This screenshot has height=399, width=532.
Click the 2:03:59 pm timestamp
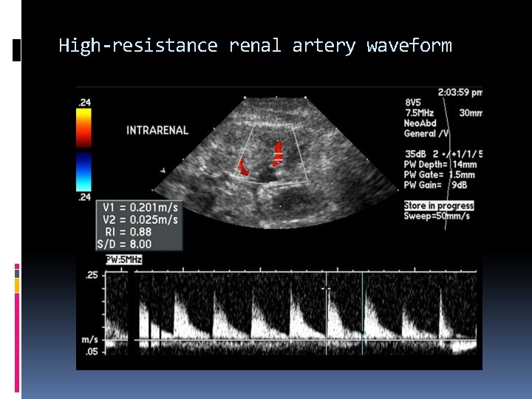[460, 92]
